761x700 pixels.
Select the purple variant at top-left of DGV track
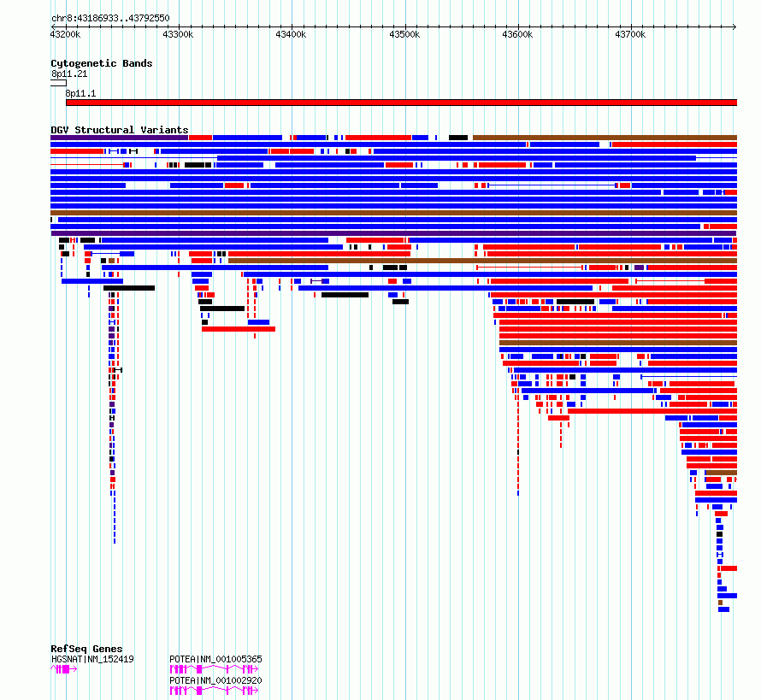point(120,138)
